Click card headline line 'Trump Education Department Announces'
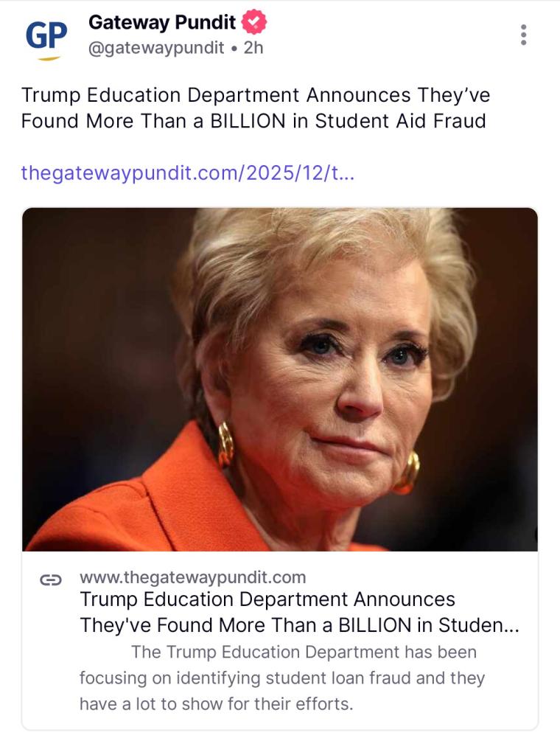The height and width of the screenshot is (755, 560). pos(267,599)
